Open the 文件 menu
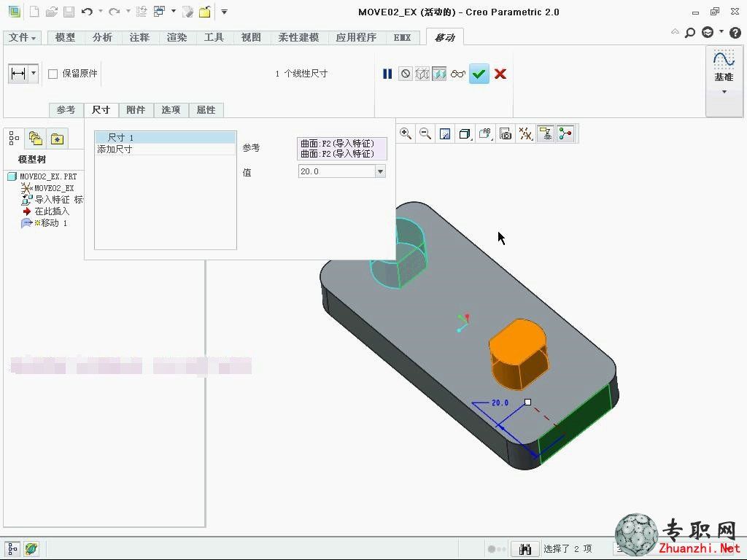The image size is (747, 560). tap(22, 37)
